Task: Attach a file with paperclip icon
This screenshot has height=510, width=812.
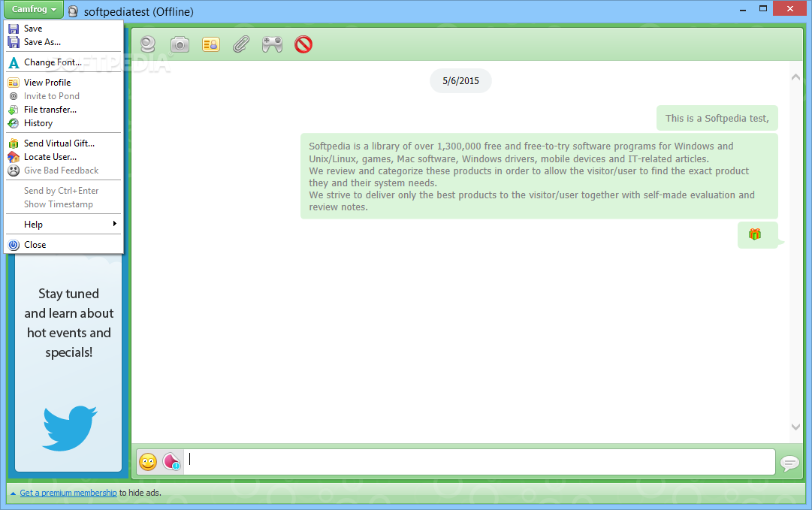Action: (x=241, y=44)
